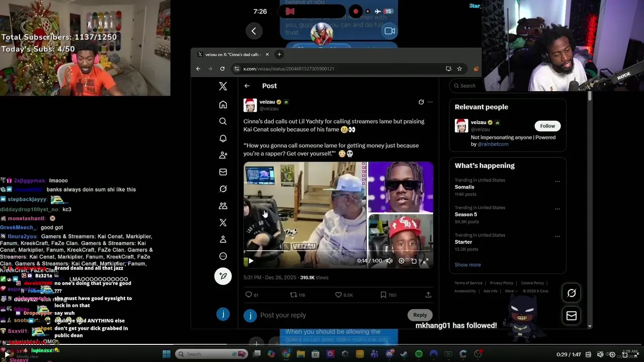Open floating Messages envelope button

tap(572, 316)
